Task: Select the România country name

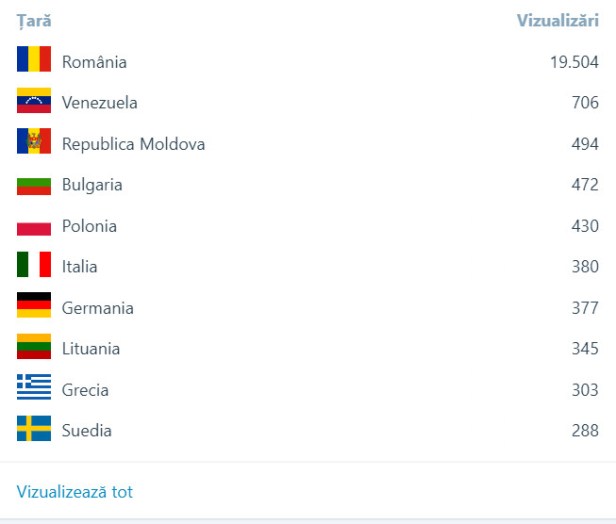Action: pos(94,62)
